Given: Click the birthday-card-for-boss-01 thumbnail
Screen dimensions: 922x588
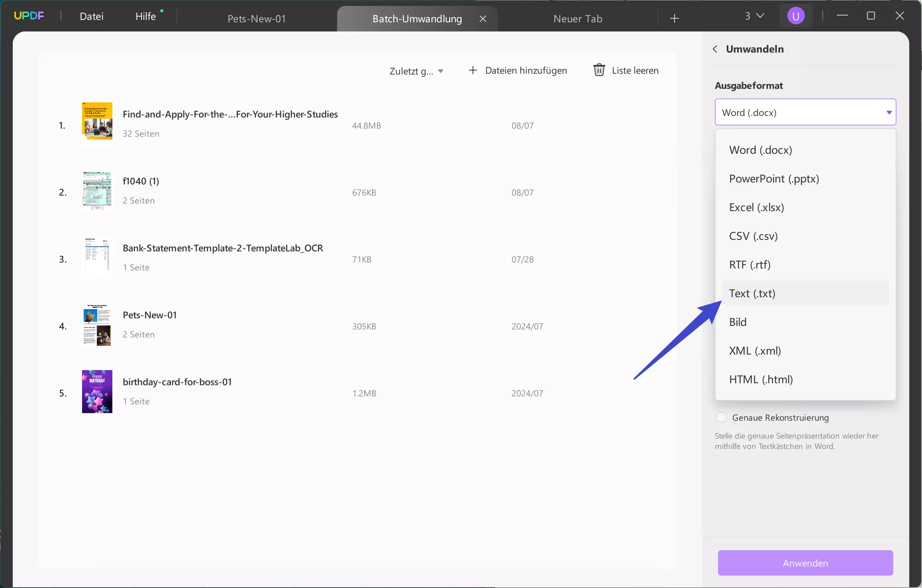Looking at the screenshot, I should (97, 392).
